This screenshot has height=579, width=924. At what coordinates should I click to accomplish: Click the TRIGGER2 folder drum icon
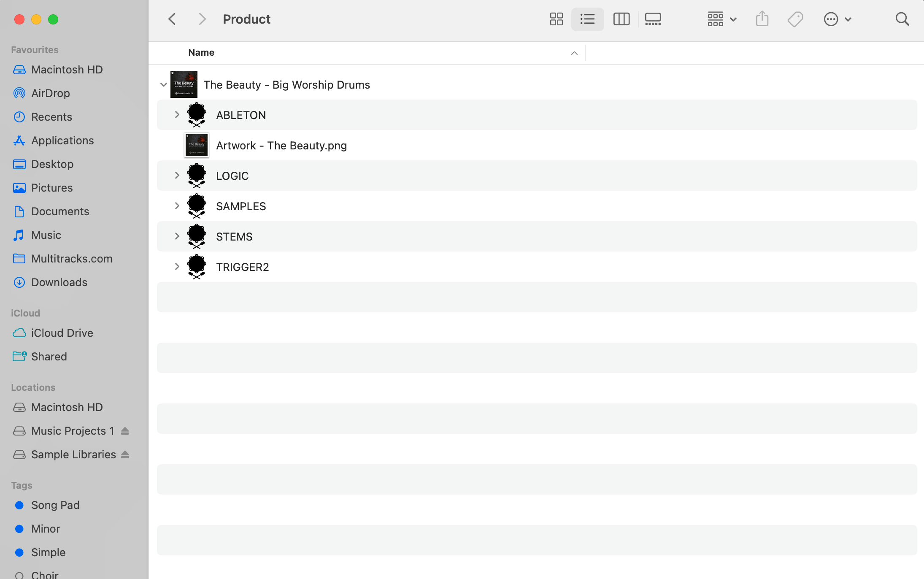tap(197, 267)
